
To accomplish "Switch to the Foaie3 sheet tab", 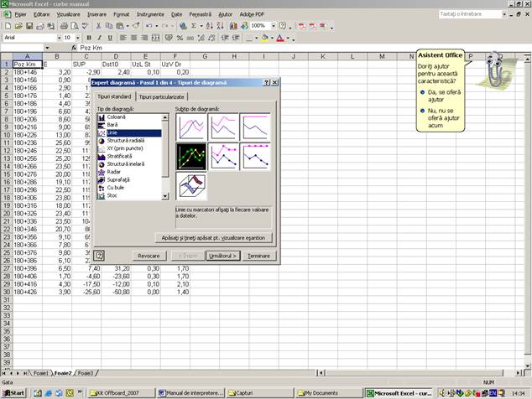I will 85,372.
